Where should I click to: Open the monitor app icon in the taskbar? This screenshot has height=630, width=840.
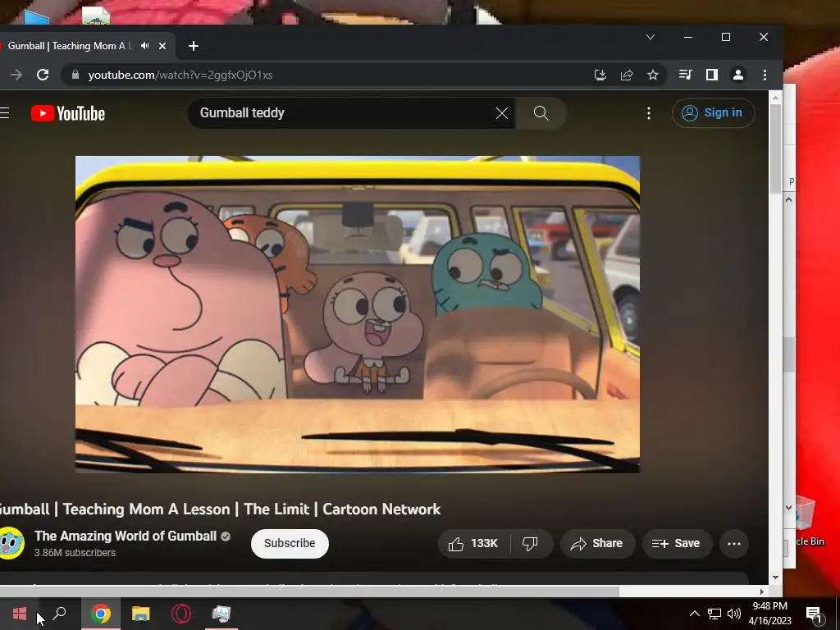(x=221, y=614)
